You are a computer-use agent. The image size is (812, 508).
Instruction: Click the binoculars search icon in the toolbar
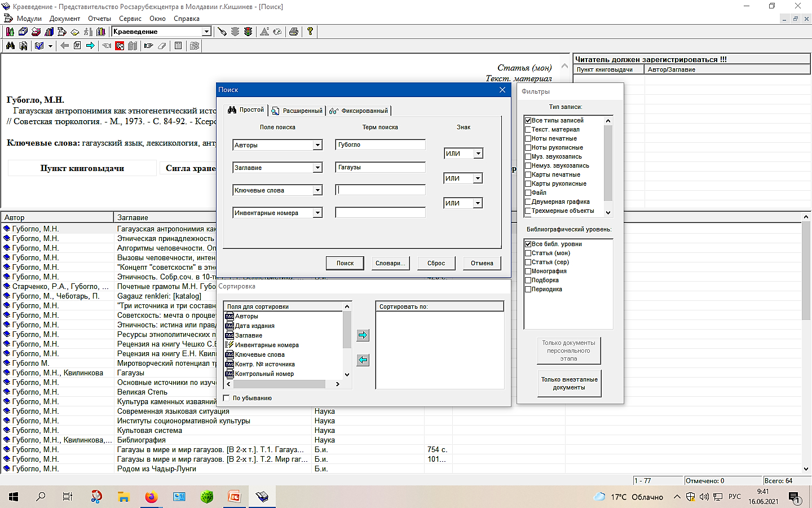tap(10, 46)
